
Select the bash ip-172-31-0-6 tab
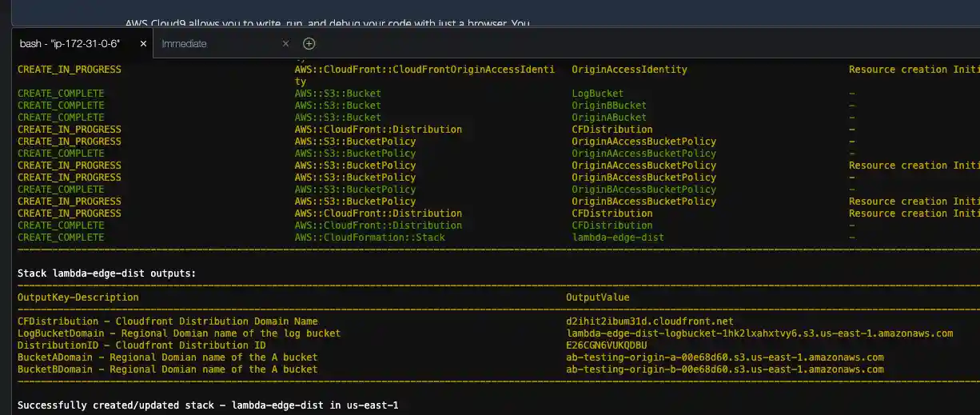click(x=70, y=44)
